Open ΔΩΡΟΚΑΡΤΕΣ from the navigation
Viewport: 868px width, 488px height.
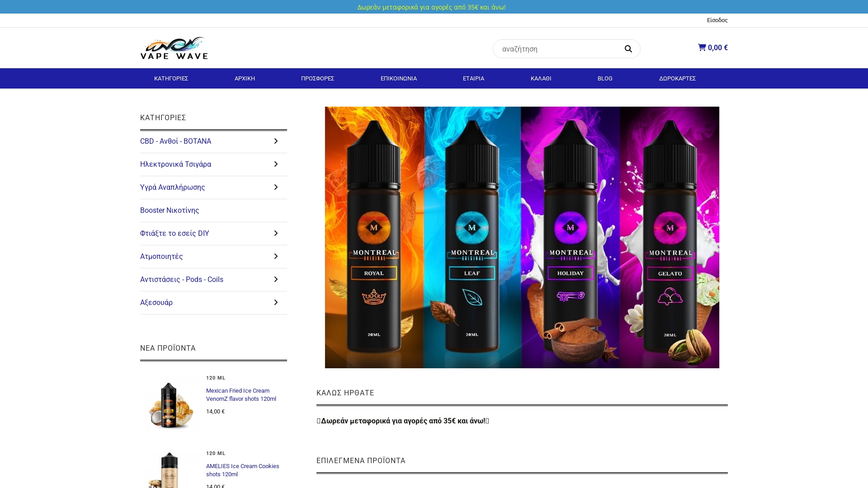(x=678, y=78)
